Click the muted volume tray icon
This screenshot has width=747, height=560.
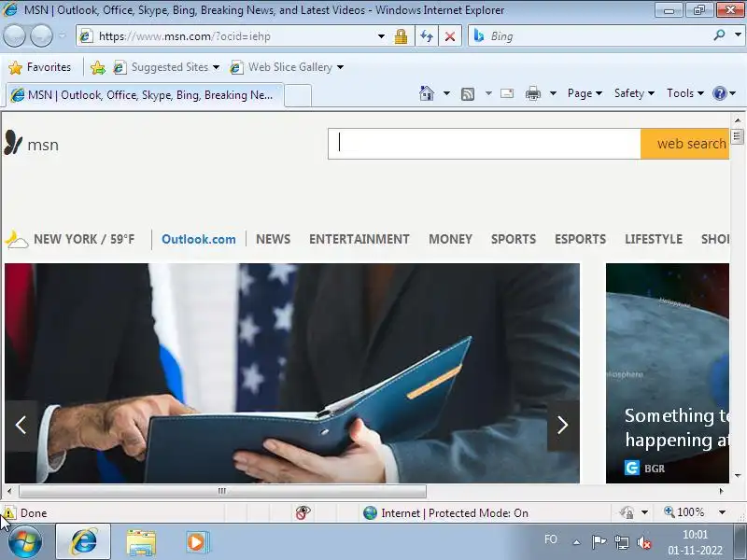(644, 542)
